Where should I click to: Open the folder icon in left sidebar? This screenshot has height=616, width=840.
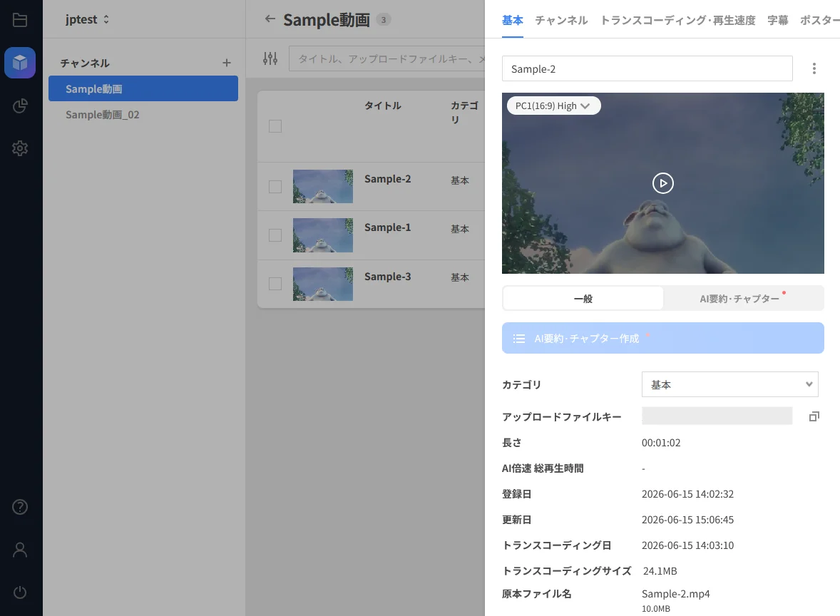(20, 20)
